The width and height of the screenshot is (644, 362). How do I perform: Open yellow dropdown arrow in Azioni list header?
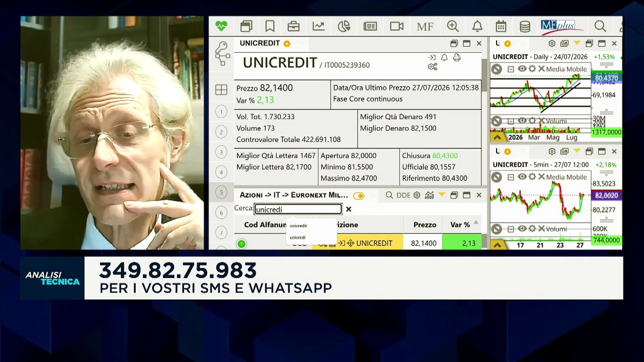tap(441, 195)
